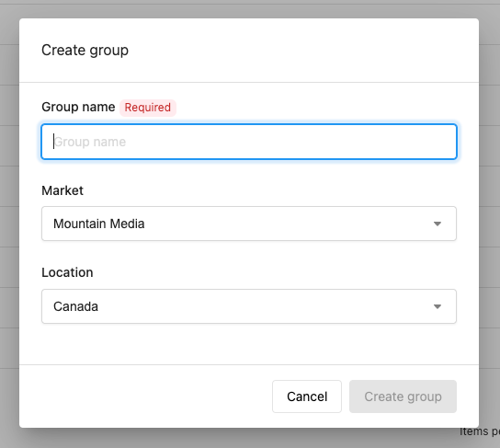Select the Canada value in Location
The width and height of the screenshot is (500, 448).
pyautogui.click(x=75, y=306)
